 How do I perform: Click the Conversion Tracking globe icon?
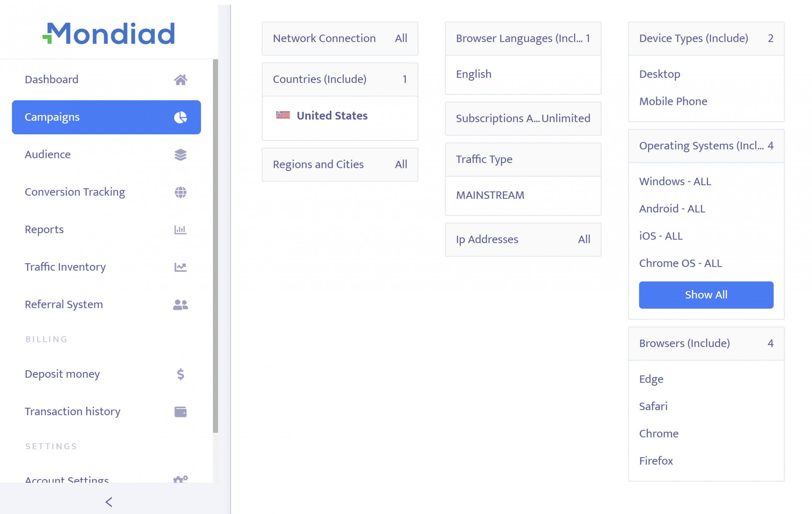180,192
